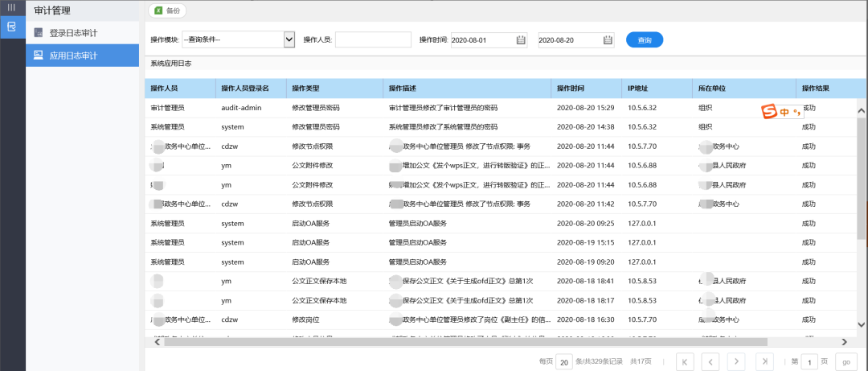Click the hamburger menu icon at top-left
The height and width of the screenshot is (371, 868).
[x=11, y=7]
